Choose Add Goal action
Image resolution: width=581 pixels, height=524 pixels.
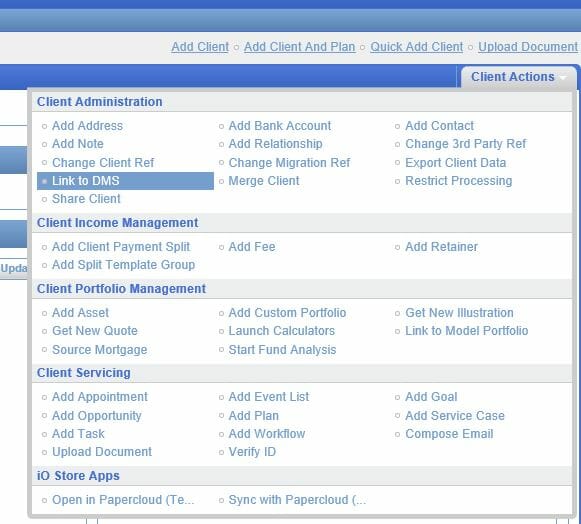point(431,397)
